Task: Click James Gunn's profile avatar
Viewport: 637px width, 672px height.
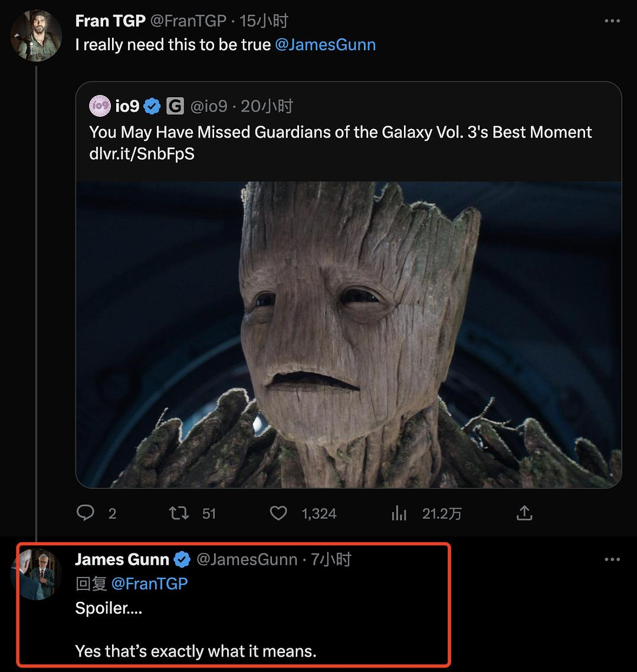Action: click(37, 574)
